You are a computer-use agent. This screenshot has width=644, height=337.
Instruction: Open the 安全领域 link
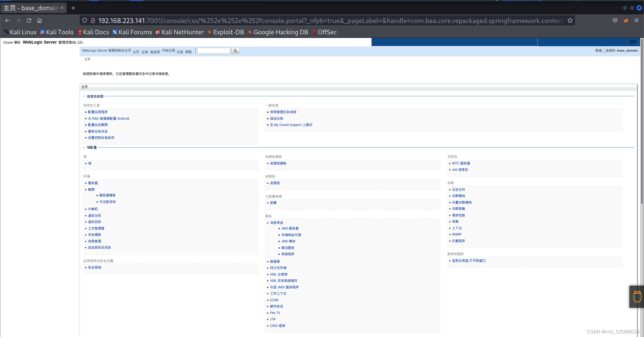point(95,267)
